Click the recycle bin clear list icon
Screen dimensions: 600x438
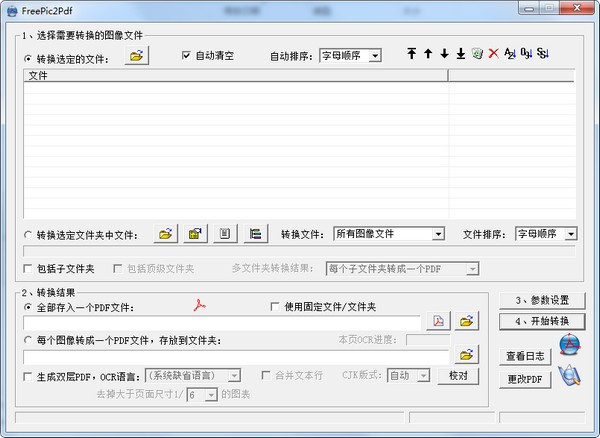click(477, 54)
